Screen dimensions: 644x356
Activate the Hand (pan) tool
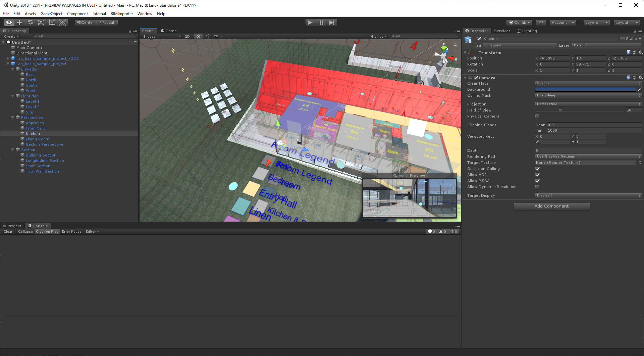click(x=8, y=22)
